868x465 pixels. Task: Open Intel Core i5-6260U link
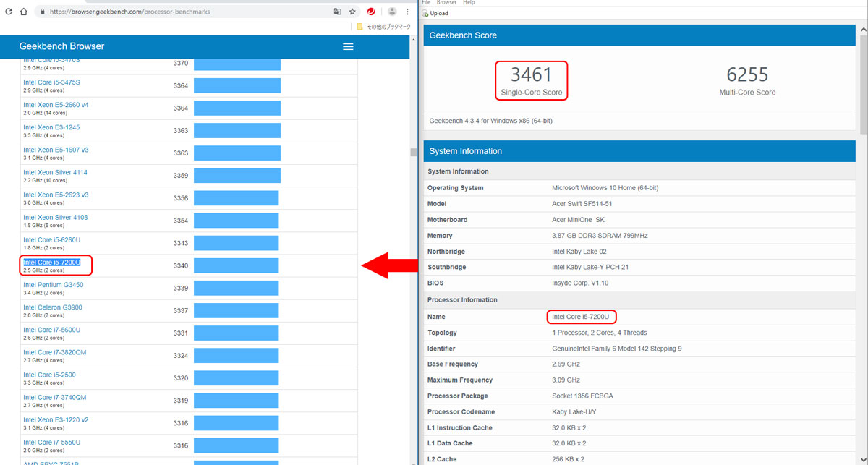(51, 239)
